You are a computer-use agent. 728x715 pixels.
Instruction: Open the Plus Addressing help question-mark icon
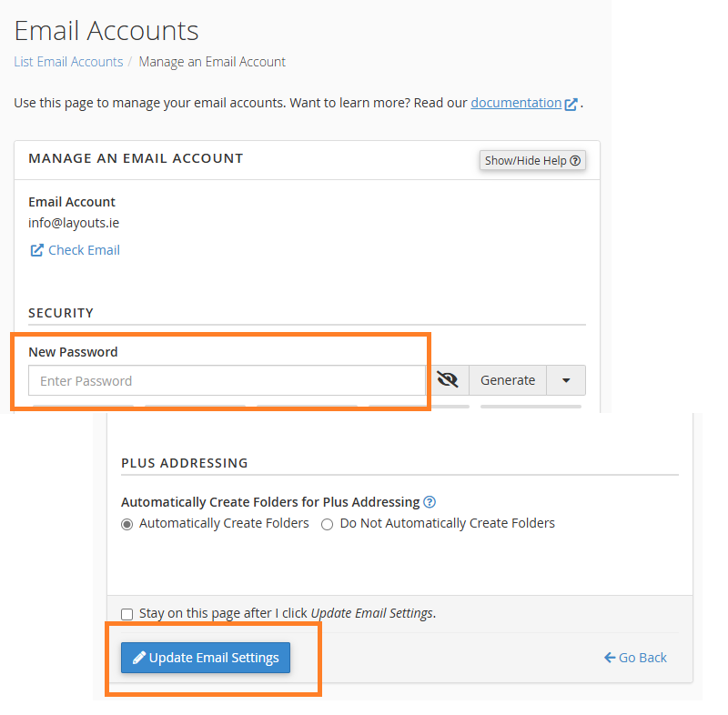click(430, 502)
